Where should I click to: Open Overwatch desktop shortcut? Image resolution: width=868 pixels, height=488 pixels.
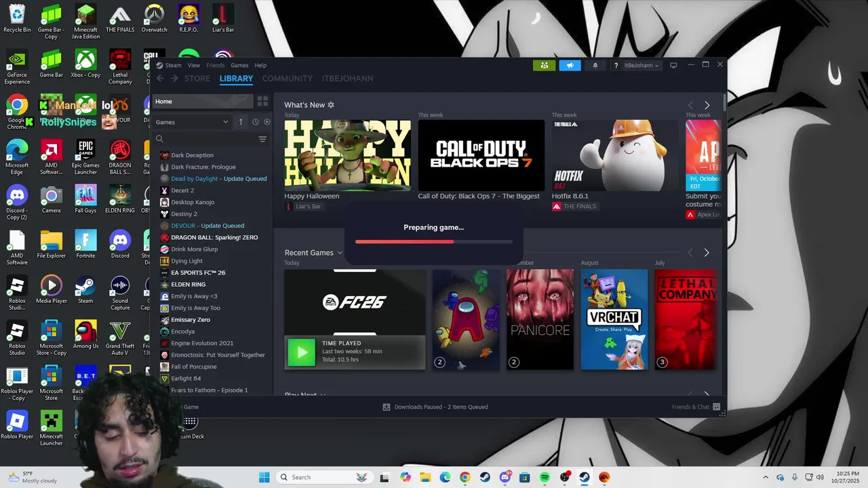coord(154,18)
